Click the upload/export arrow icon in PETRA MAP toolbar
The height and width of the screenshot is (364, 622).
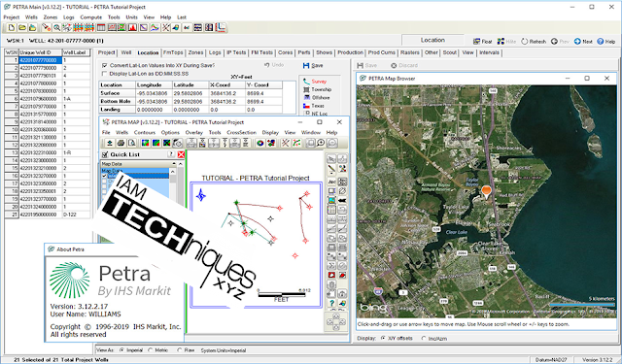(x=110, y=143)
